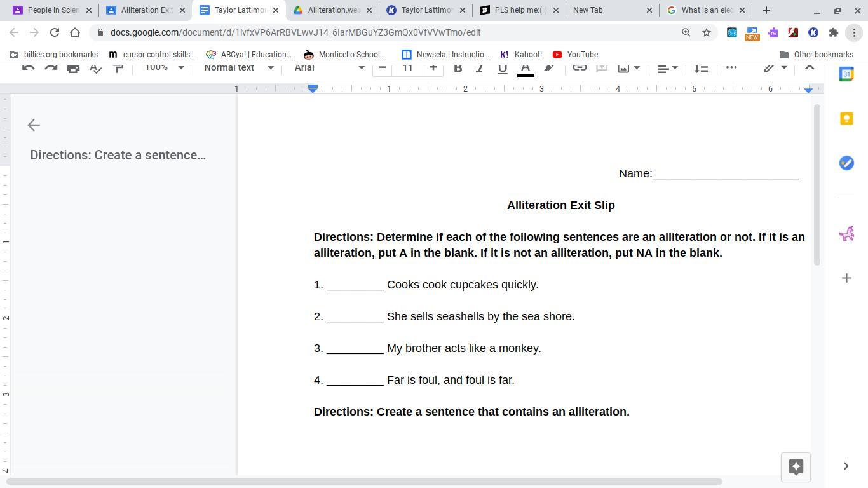Screen dimensions: 868x488
Task: Open the Kahoot! bookmark
Action: [x=521, y=55]
